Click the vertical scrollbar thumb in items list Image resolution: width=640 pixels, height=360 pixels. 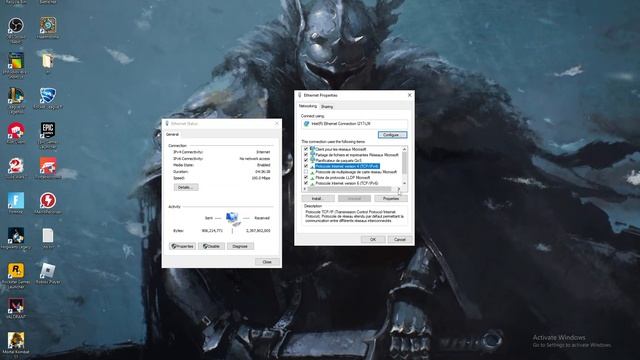(x=404, y=162)
